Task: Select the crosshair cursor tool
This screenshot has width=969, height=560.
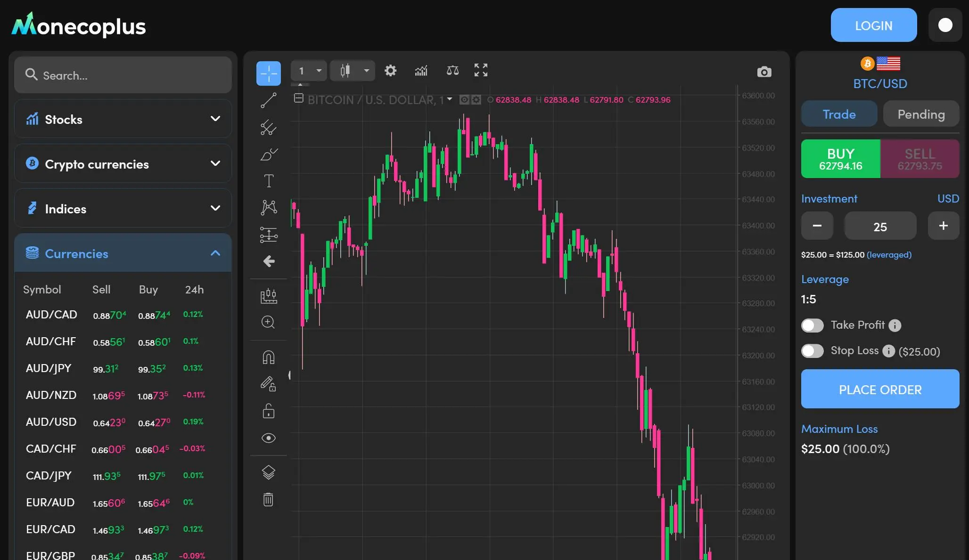Action: [x=269, y=73]
